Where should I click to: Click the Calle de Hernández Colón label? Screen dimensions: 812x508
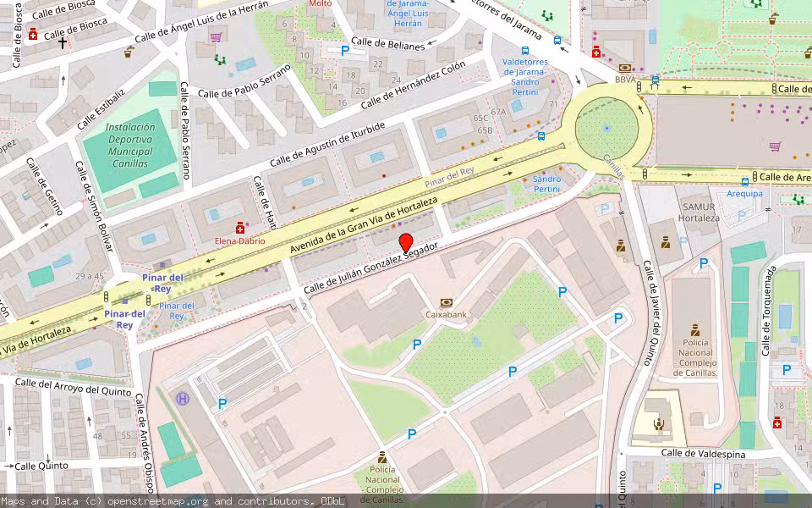point(413,85)
